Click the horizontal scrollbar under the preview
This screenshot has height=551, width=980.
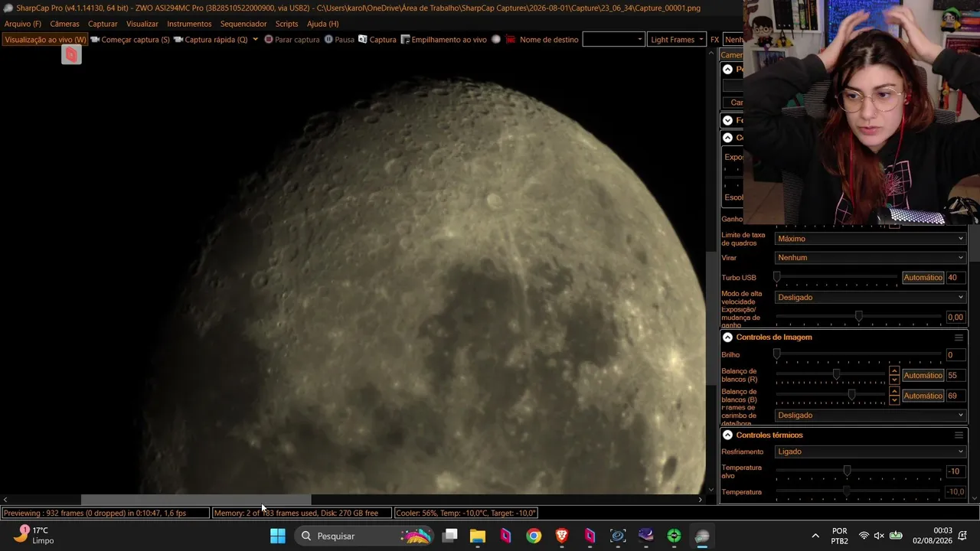(x=196, y=500)
